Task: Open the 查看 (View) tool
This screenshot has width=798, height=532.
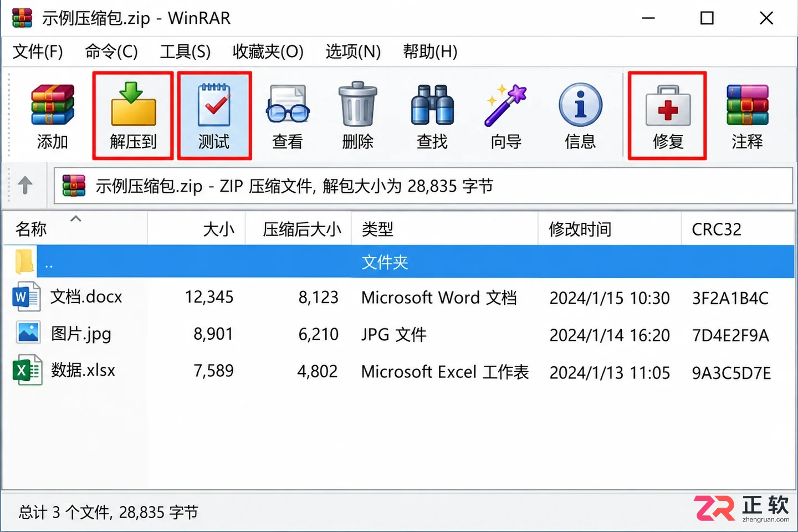Action: (288, 116)
